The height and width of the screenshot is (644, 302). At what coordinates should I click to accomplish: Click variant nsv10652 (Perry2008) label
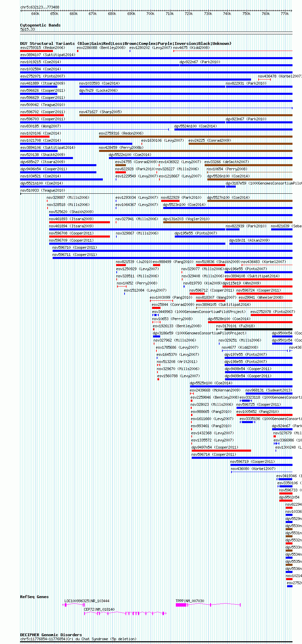137,283
